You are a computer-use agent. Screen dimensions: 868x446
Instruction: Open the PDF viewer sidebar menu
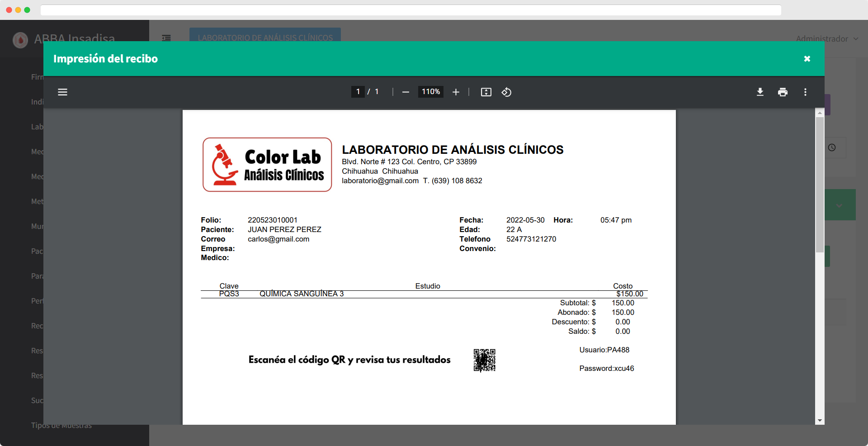(x=63, y=92)
